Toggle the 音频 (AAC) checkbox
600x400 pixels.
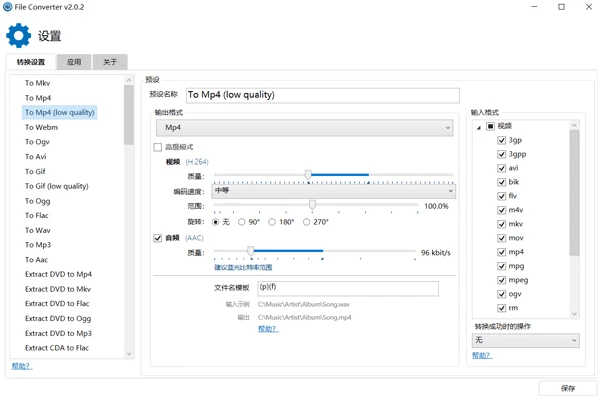coord(158,238)
